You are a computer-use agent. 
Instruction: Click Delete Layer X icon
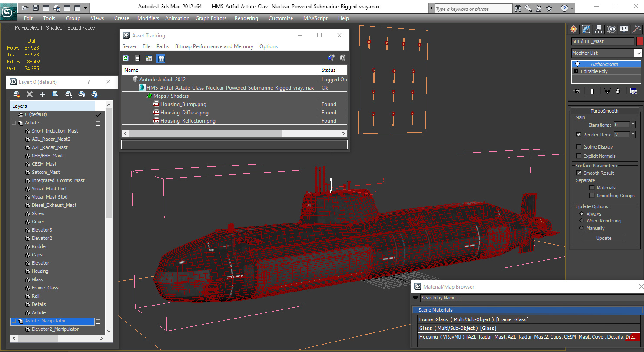(x=30, y=94)
